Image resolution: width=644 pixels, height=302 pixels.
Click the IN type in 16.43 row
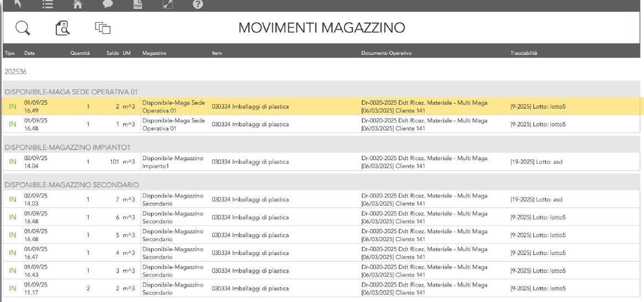[x=13, y=270]
